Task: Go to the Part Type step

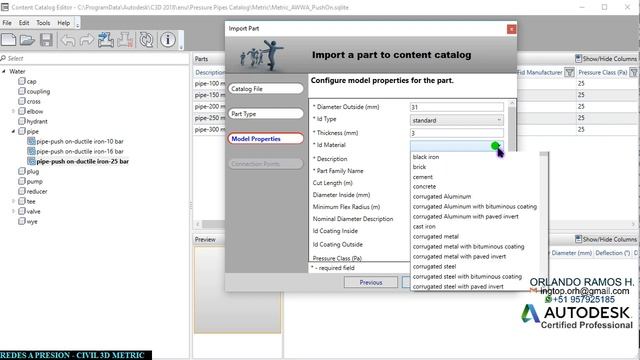Action: (266, 113)
